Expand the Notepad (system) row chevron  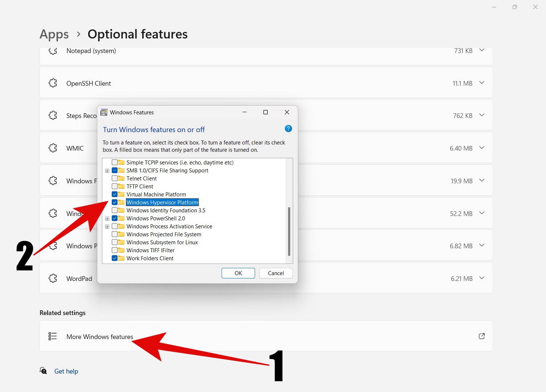pos(482,50)
